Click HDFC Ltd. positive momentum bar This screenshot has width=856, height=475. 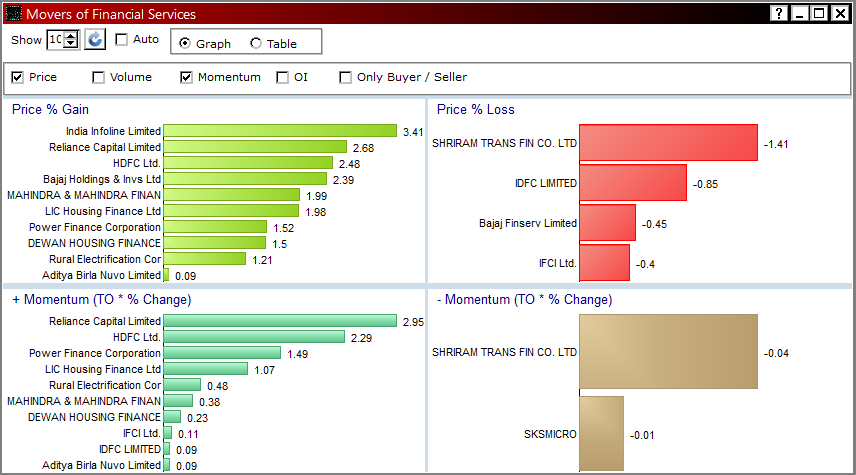254,337
